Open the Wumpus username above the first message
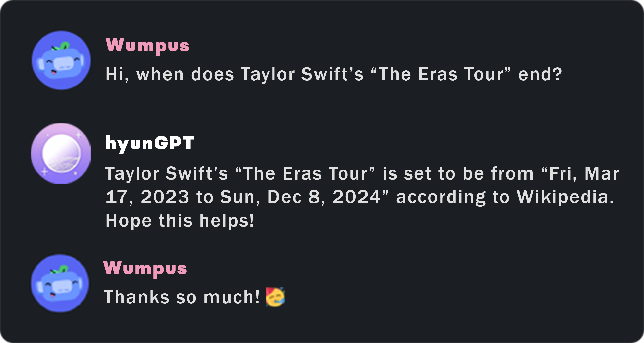 point(147,46)
